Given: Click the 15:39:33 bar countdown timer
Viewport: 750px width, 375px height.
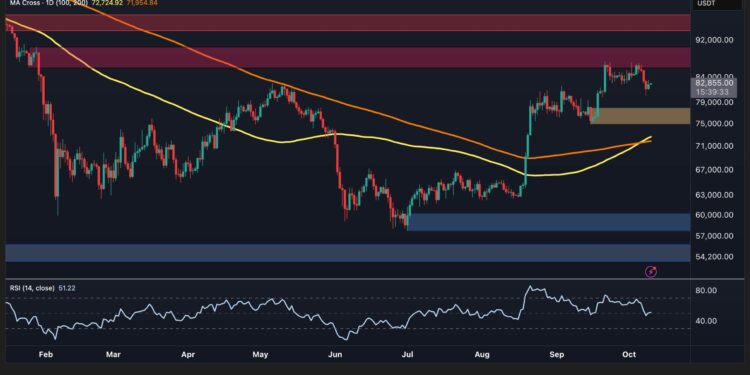Looking at the screenshot, I should pos(712,92).
